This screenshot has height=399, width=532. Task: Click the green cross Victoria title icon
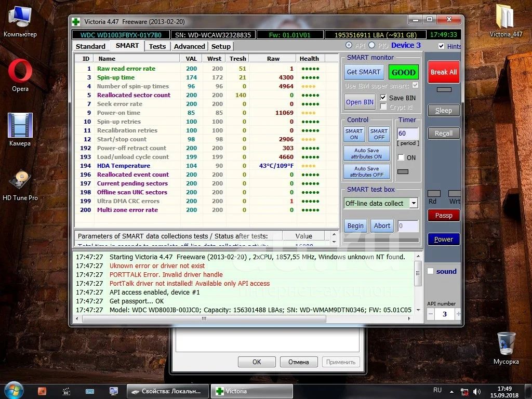click(x=76, y=22)
